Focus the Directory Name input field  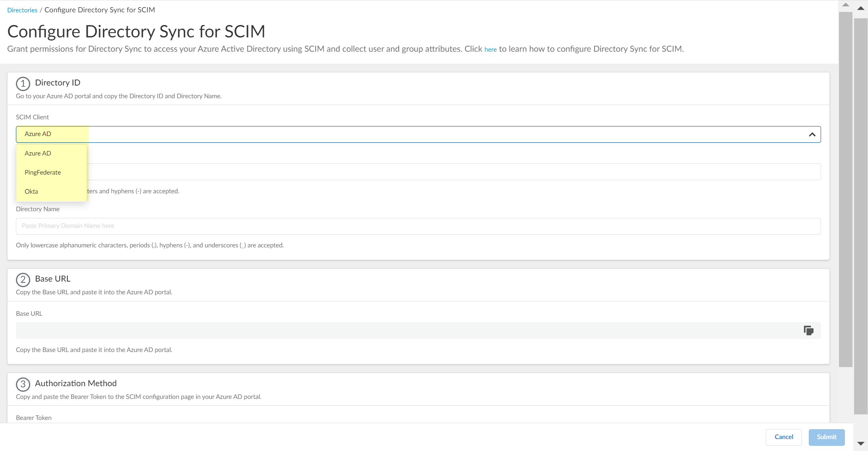click(x=418, y=226)
